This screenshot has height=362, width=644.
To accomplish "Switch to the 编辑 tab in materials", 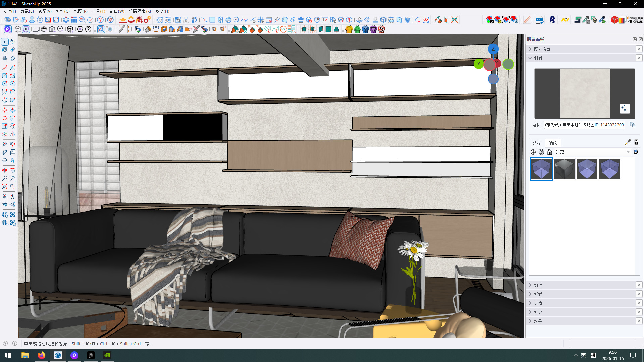I will pyautogui.click(x=553, y=143).
